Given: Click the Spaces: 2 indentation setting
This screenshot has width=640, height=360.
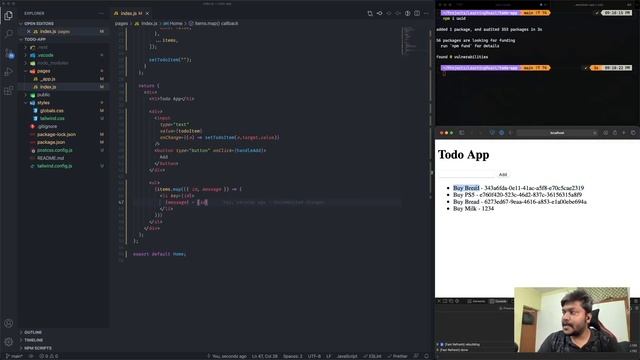Looking at the screenshot, I should [x=293, y=356].
